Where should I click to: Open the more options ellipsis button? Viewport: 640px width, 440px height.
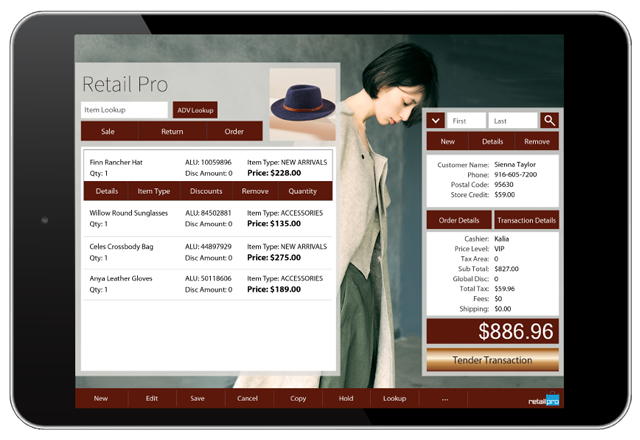point(445,398)
